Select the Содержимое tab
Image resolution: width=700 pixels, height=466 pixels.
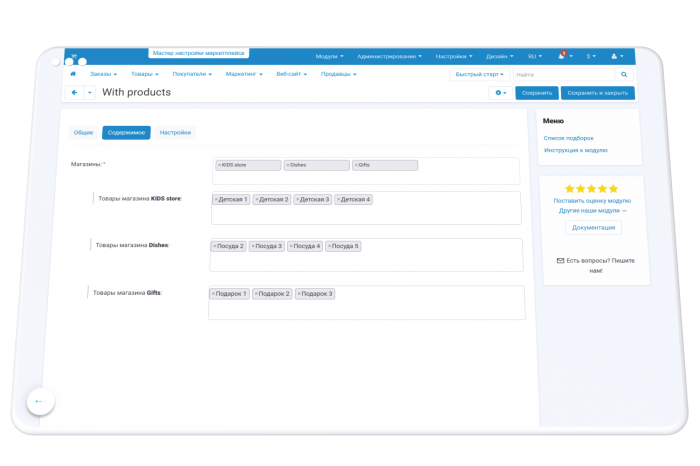126,133
